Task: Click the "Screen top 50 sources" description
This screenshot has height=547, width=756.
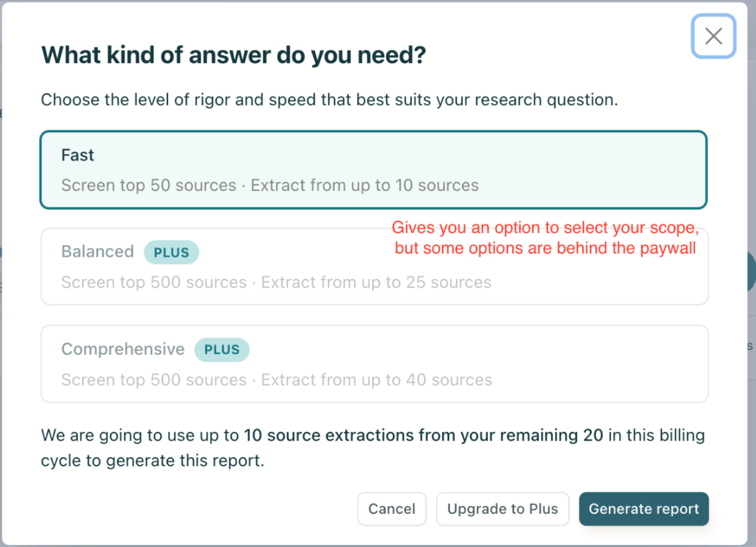Action: click(149, 185)
